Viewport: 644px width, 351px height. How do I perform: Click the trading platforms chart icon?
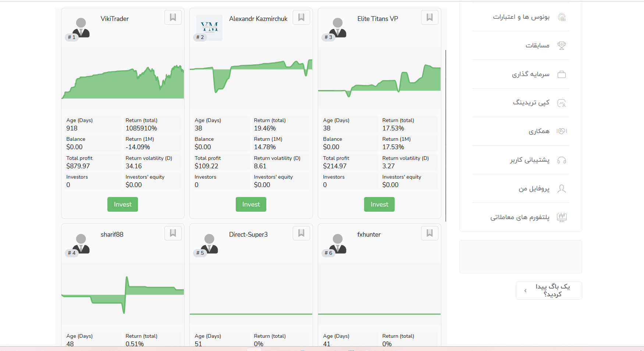coord(561,217)
